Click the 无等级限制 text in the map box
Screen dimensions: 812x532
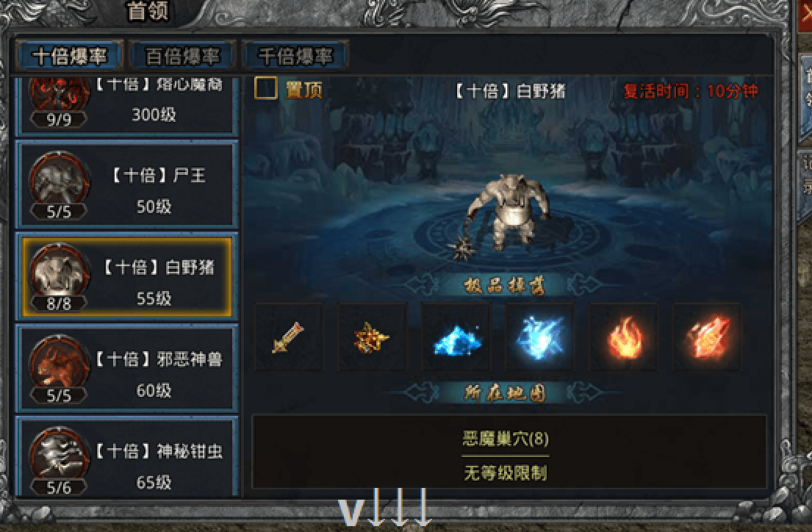click(505, 473)
